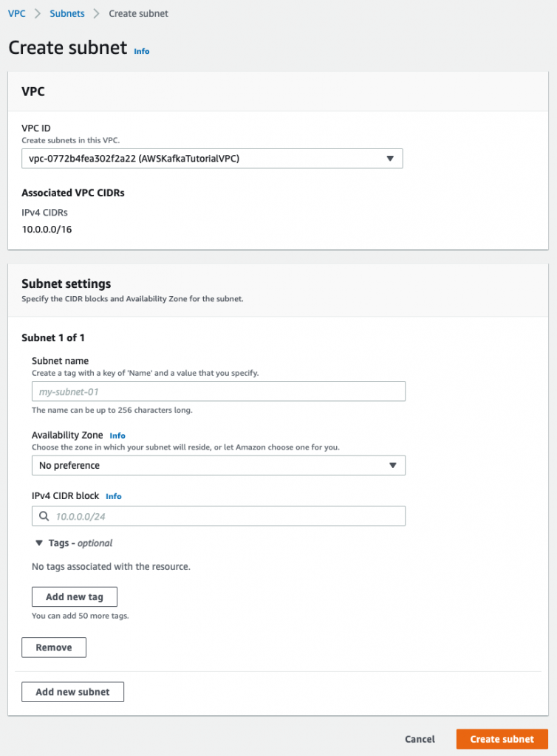Navigate to VPC in the breadcrumb

[16, 13]
